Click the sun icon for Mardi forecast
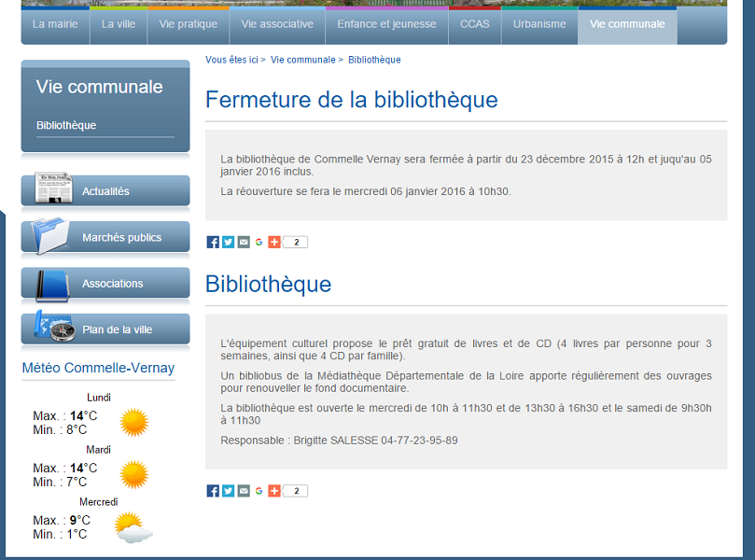 tap(134, 474)
